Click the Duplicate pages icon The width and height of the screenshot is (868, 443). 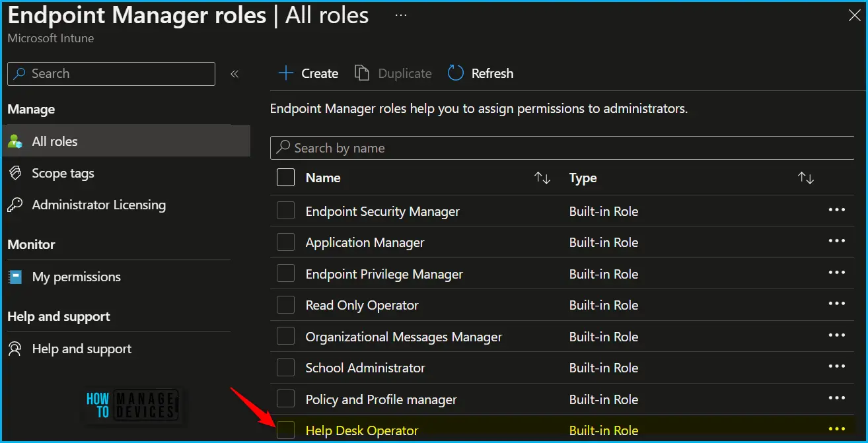click(x=361, y=73)
